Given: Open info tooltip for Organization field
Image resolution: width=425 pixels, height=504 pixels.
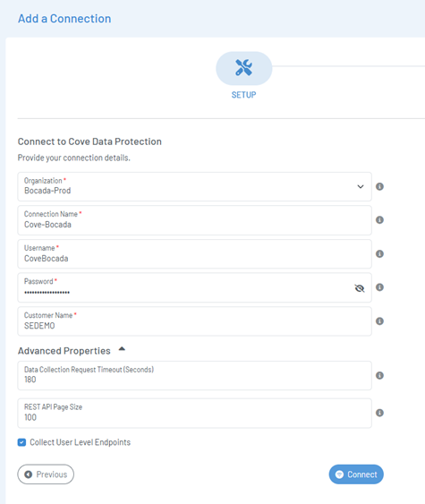Looking at the screenshot, I should pos(379,186).
